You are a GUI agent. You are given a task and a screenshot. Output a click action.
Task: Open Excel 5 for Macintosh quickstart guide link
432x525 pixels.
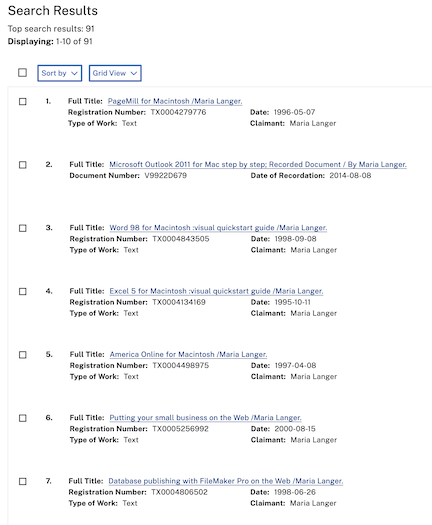[x=216, y=291]
